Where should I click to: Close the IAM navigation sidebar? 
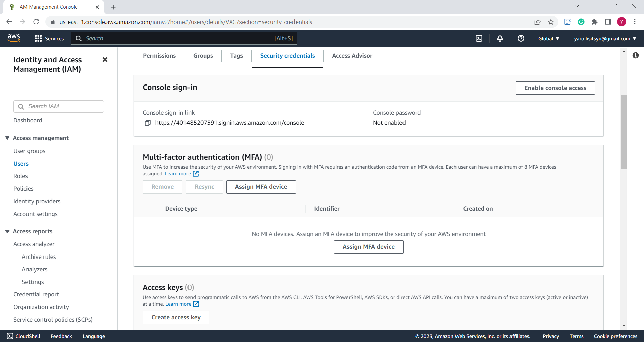(105, 60)
